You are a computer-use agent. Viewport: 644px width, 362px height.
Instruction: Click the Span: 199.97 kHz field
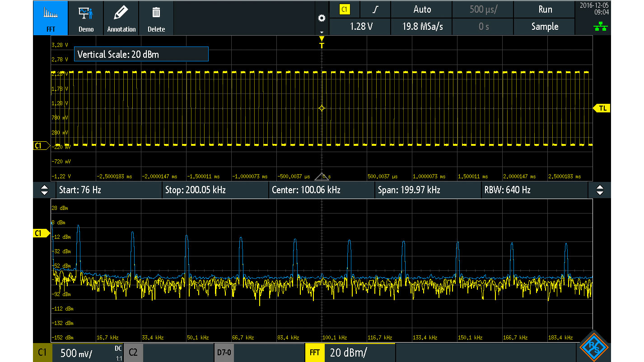click(427, 190)
